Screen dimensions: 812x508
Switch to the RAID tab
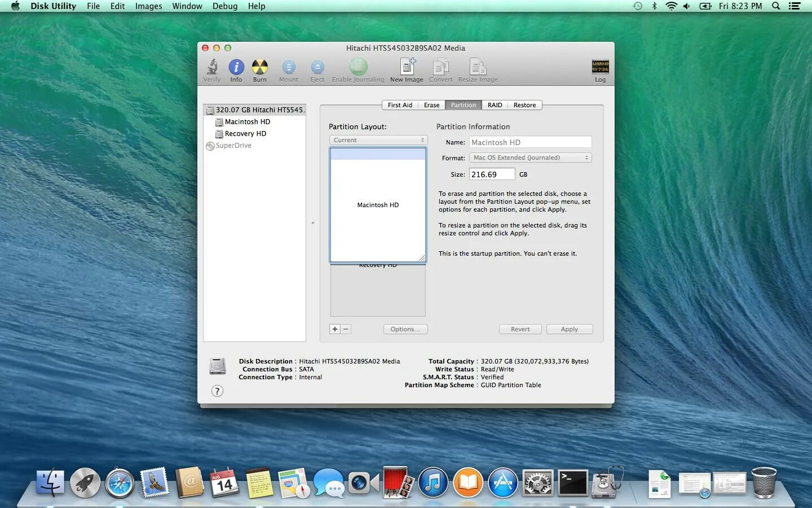(x=495, y=105)
